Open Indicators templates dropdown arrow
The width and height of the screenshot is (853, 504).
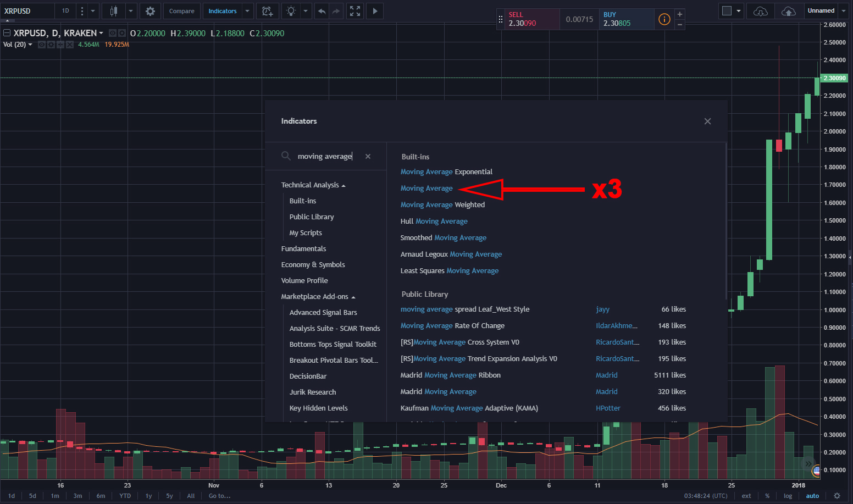tap(247, 11)
